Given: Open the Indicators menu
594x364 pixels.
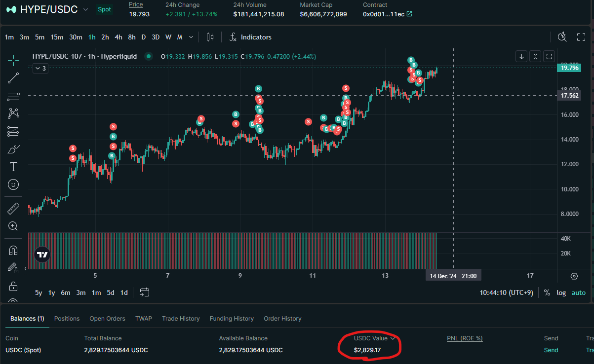Looking at the screenshot, I should [251, 37].
